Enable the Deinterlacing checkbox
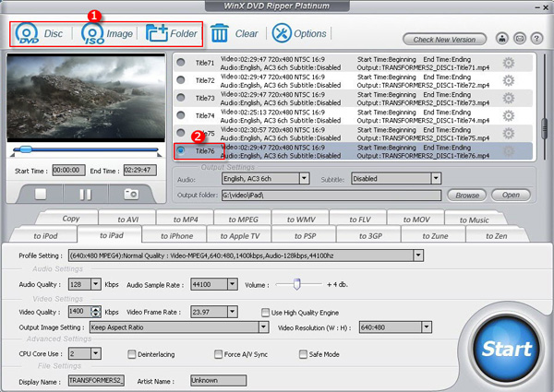The image size is (554, 392). [131, 354]
